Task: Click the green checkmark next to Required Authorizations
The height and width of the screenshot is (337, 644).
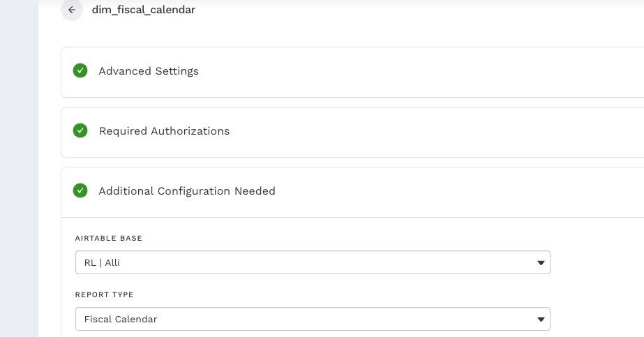Action: (x=80, y=130)
